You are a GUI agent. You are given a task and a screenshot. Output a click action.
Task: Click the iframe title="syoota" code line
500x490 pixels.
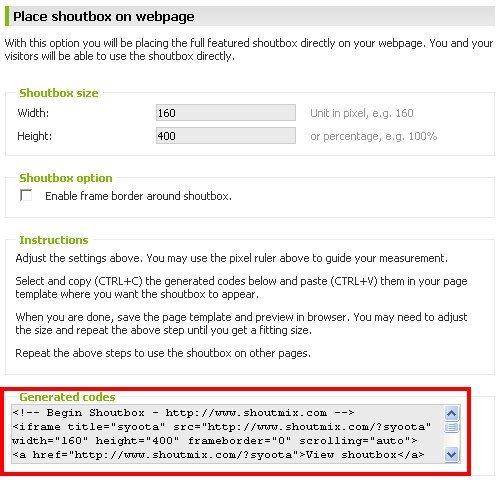(222, 427)
